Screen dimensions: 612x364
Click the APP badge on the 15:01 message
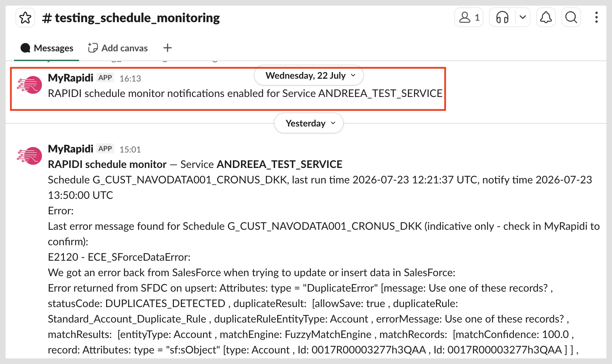click(x=105, y=149)
